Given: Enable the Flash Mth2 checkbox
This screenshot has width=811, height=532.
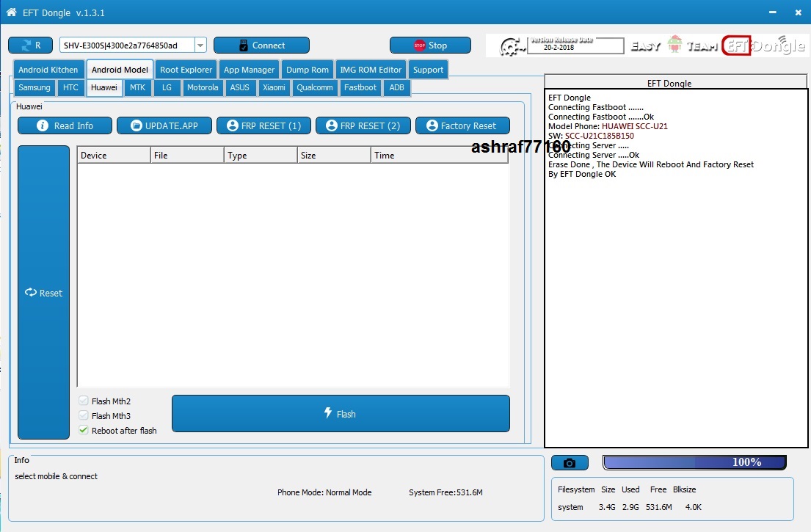Looking at the screenshot, I should coord(83,401).
